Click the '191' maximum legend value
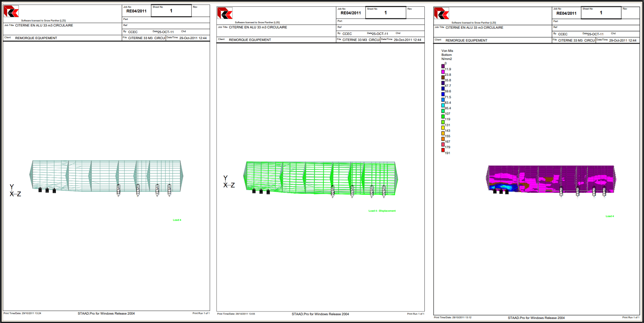 448,153
